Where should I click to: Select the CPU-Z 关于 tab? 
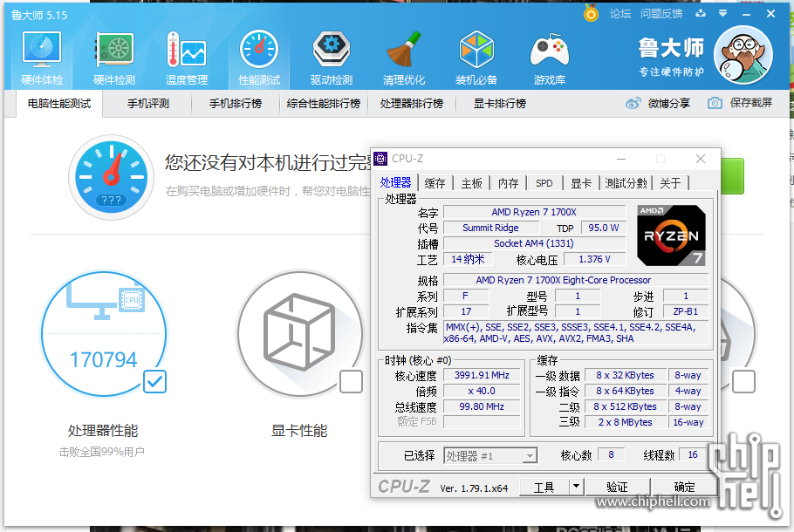(x=670, y=183)
